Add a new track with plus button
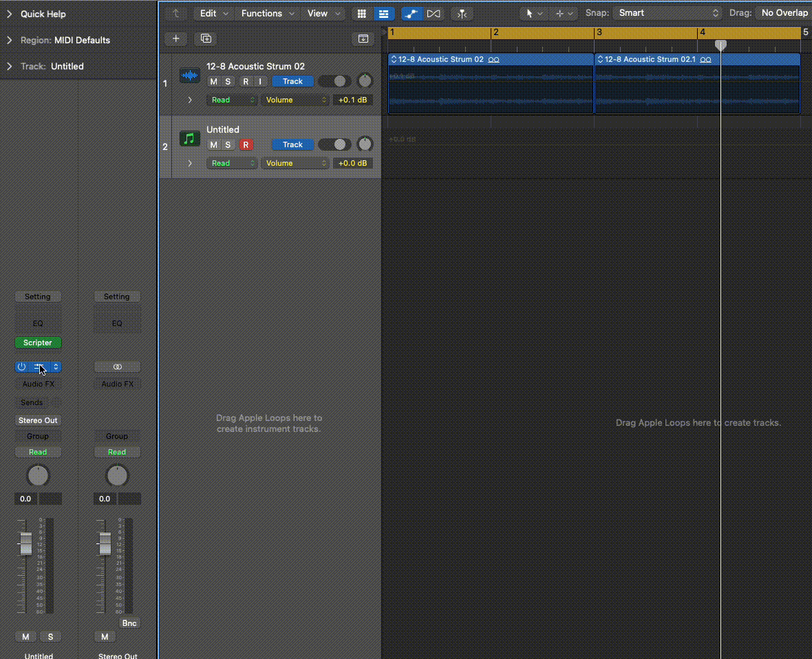812x659 pixels. tap(176, 39)
